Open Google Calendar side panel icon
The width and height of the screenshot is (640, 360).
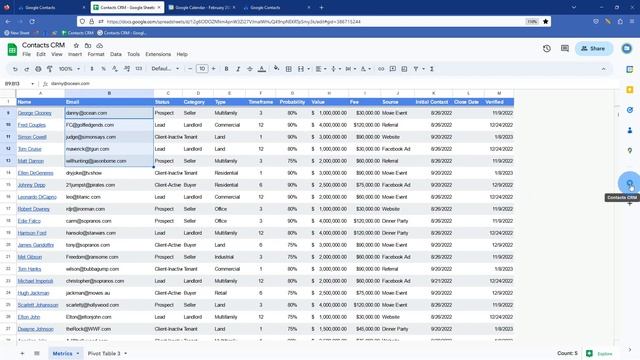pyautogui.click(x=630, y=69)
